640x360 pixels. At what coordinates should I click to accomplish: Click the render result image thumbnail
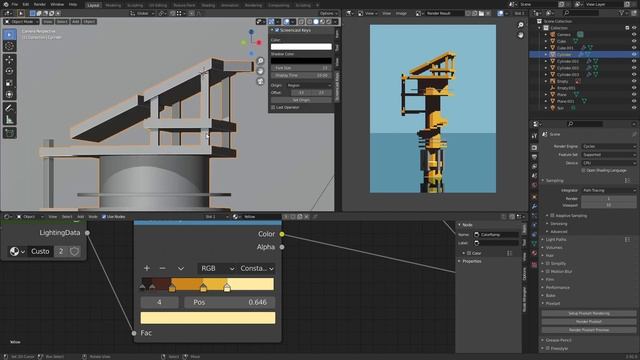click(433, 109)
